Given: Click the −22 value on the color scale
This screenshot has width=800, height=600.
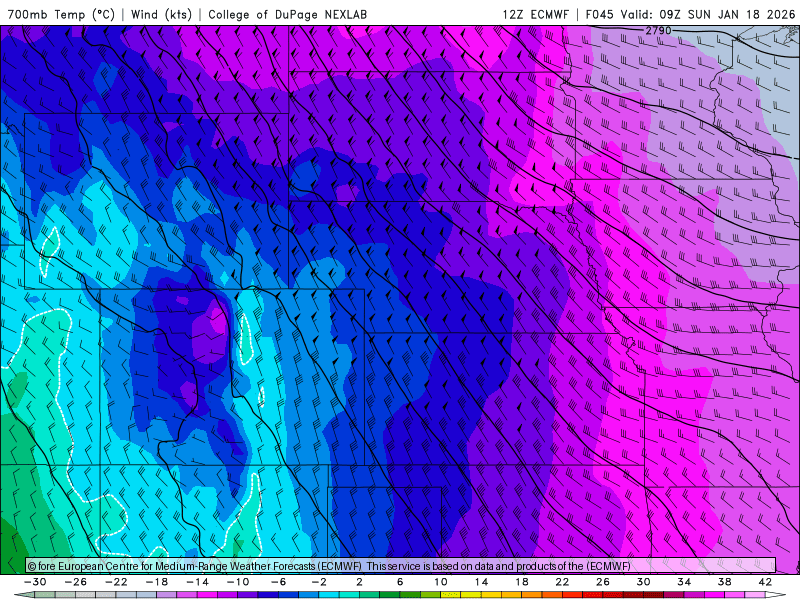Looking at the screenshot, I should click(116, 582).
